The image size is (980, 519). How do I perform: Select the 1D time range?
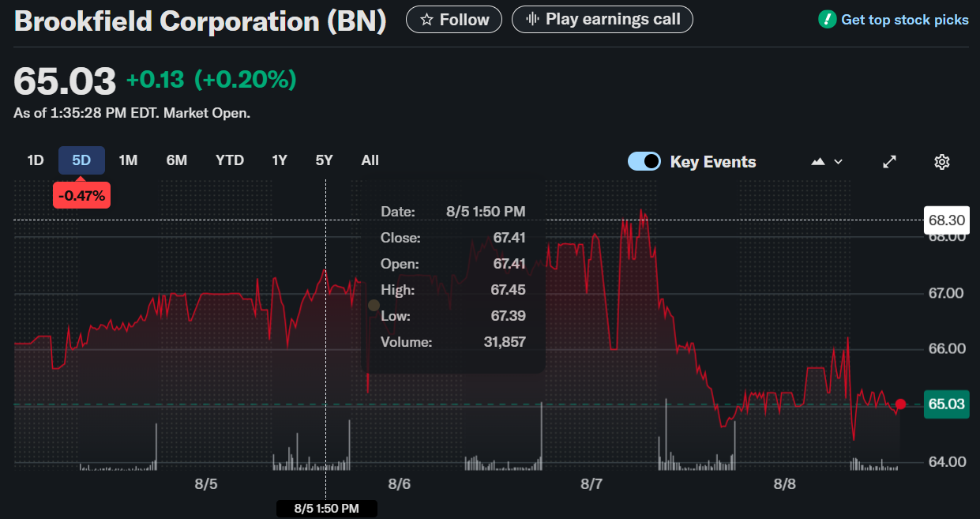tap(36, 160)
